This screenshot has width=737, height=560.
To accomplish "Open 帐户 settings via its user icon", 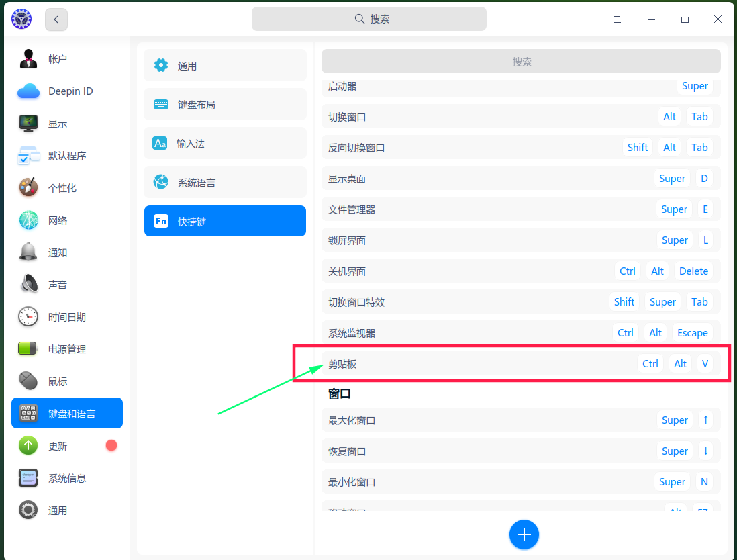I will pyautogui.click(x=28, y=59).
